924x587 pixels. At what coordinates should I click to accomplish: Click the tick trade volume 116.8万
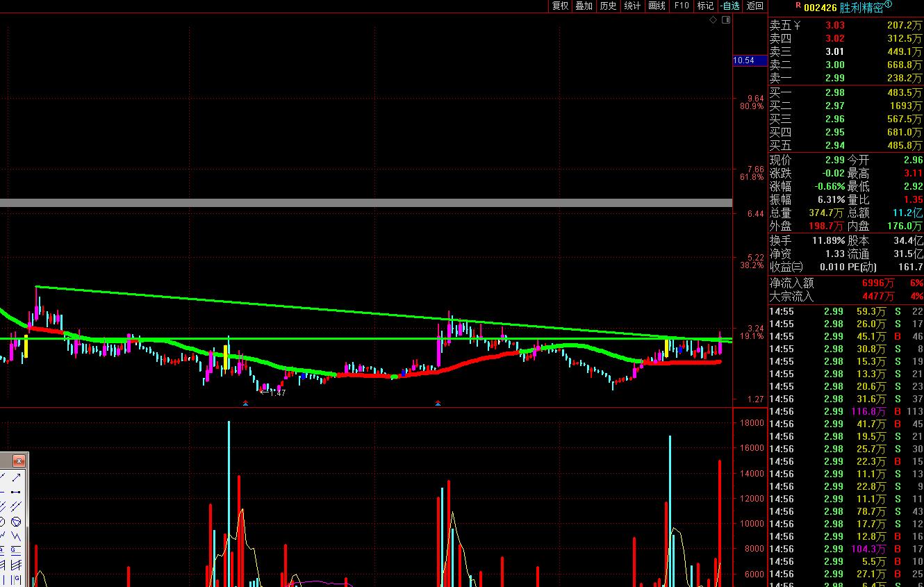point(868,411)
